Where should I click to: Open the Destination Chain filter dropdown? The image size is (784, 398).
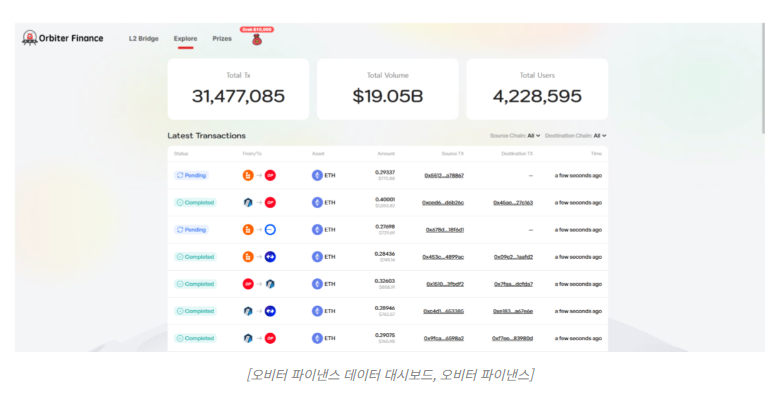pyautogui.click(x=576, y=136)
